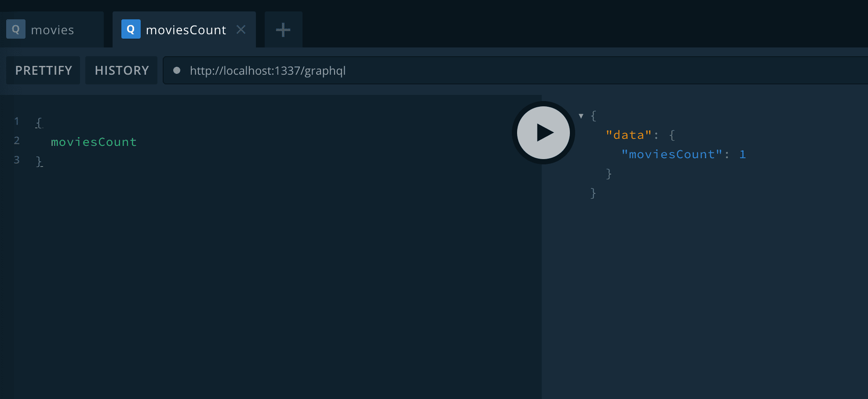Click the Q icon on the movies tab
Viewport: 868px width, 399px height.
tap(16, 29)
